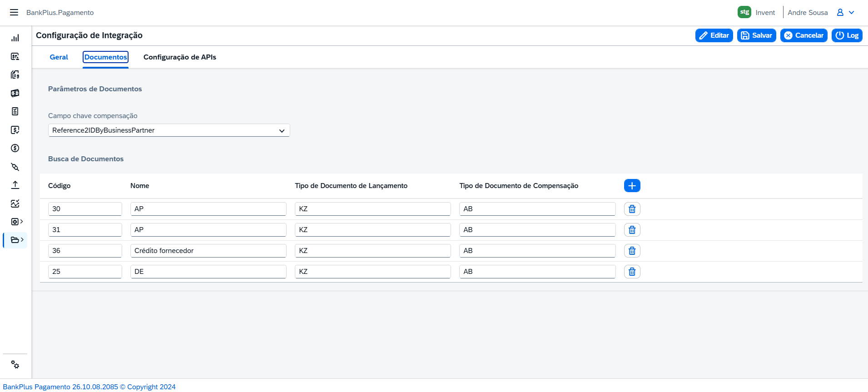
Task: Open the dollar coin sidebar icon
Action: [15, 148]
